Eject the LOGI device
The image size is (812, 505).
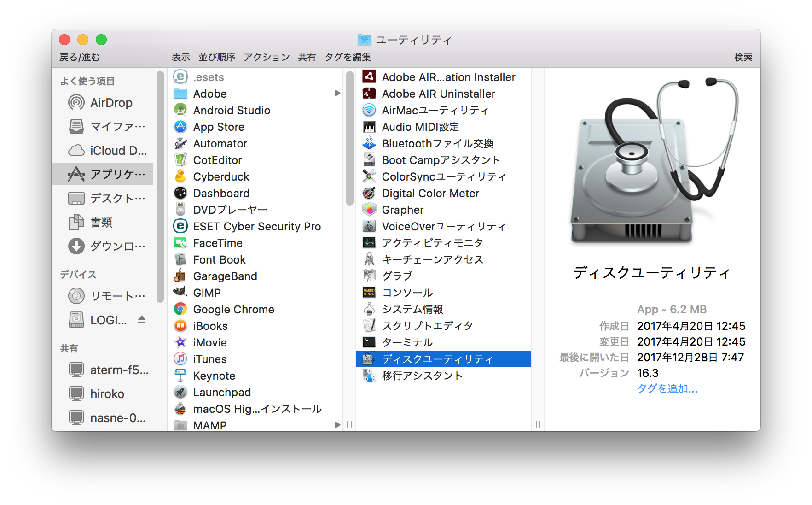pyautogui.click(x=142, y=320)
